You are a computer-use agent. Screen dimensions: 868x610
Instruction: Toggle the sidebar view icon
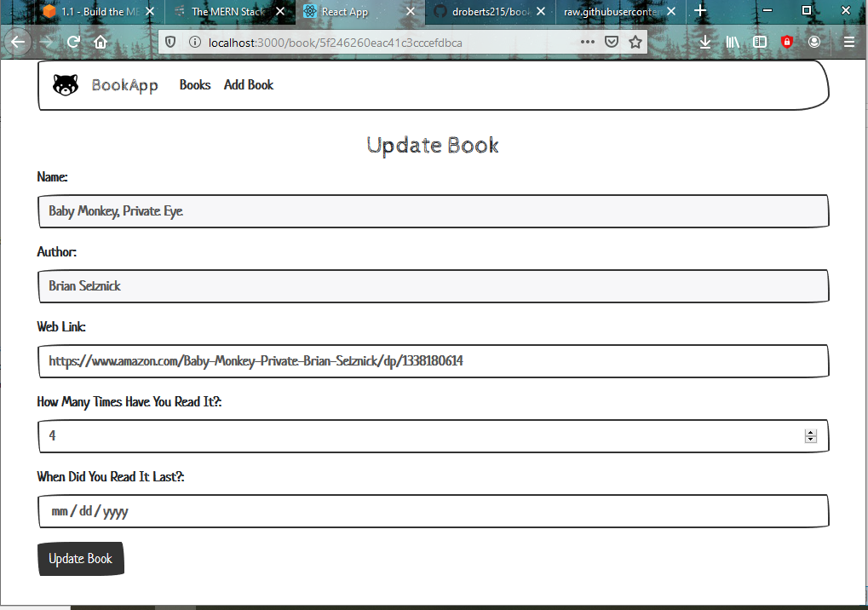(x=760, y=42)
